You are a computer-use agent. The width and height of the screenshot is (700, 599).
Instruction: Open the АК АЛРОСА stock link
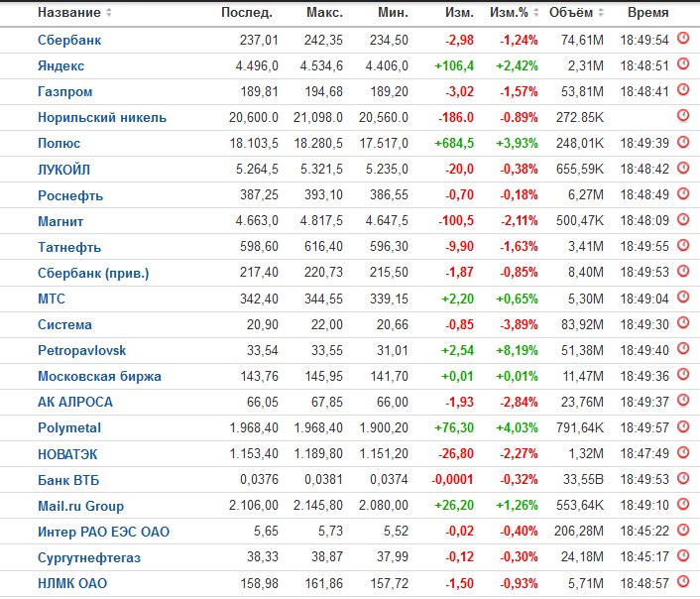pyautogui.click(x=75, y=402)
